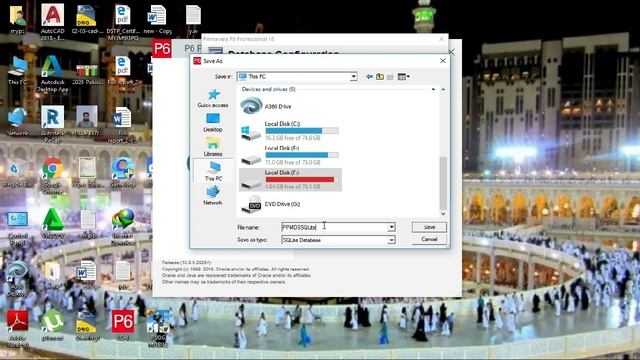
Task: Select This PC in the places bar
Action: (213, 172)
